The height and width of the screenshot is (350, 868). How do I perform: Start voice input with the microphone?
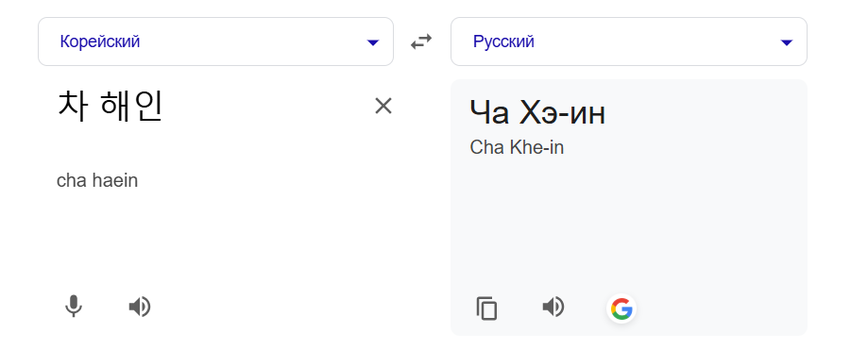(73, 307)
